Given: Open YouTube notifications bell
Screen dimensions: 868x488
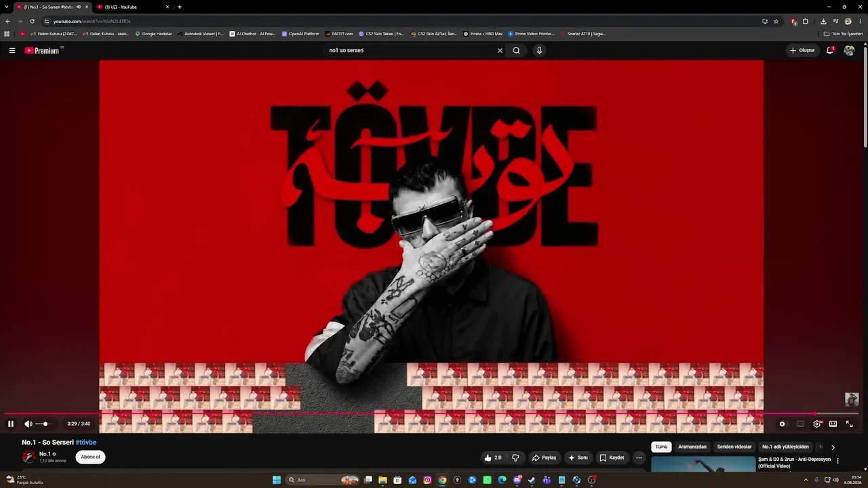Looking at the screenshot, I should click(830, 50).
